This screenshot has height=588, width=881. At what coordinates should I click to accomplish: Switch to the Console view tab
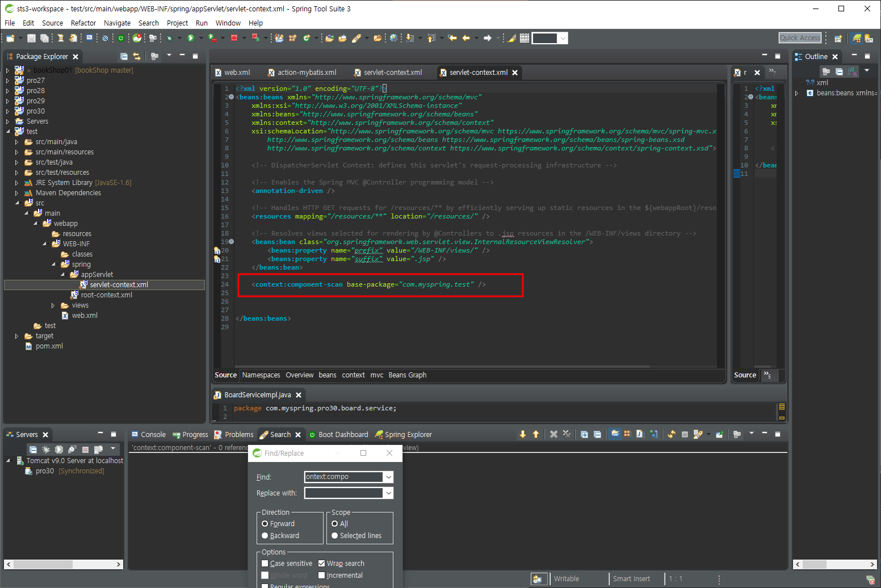[x=148, y=435]
